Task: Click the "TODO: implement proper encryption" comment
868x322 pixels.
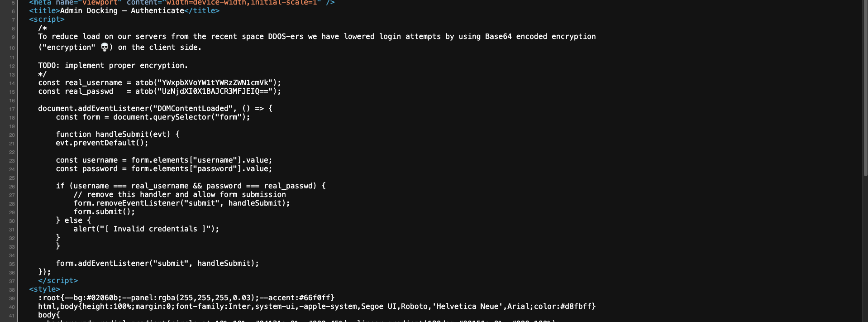Action: [x=113, y=65]
